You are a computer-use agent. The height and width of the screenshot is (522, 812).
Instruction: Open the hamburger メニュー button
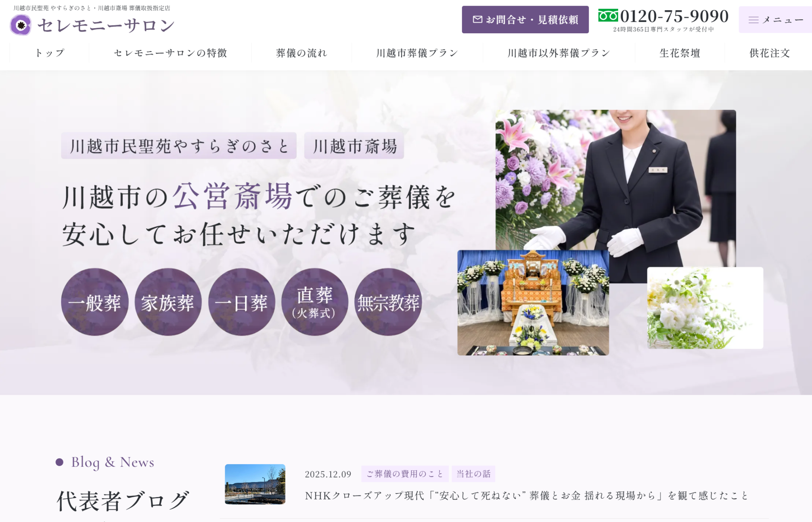click(x=775, y=20)
